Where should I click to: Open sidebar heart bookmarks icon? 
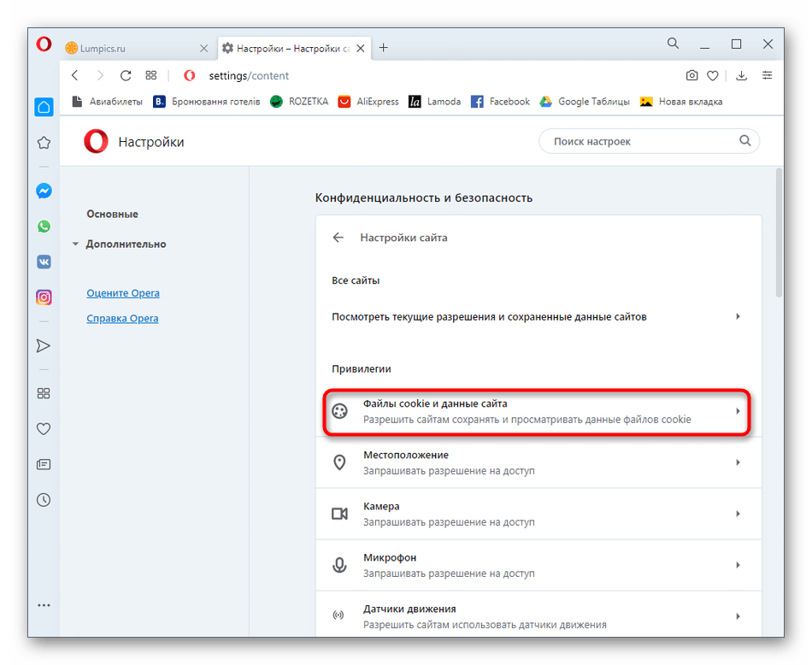tap(44, 429)
